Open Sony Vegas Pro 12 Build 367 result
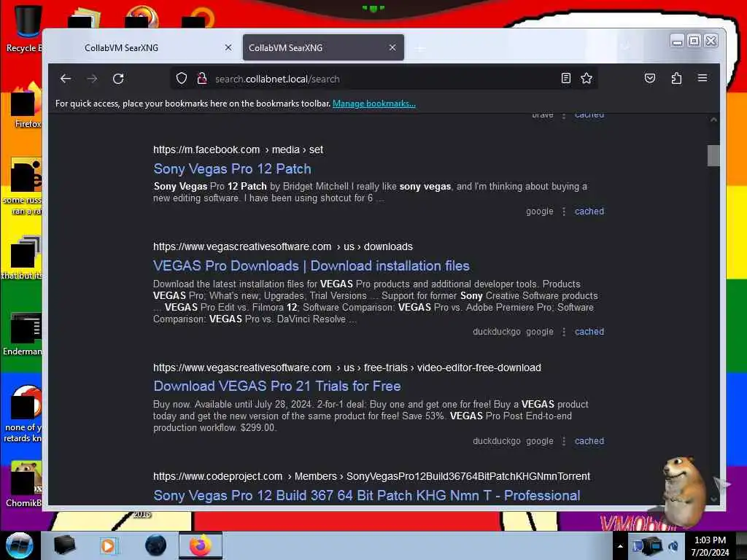This screenshot has width=747, height=560. tap(366, 496)
